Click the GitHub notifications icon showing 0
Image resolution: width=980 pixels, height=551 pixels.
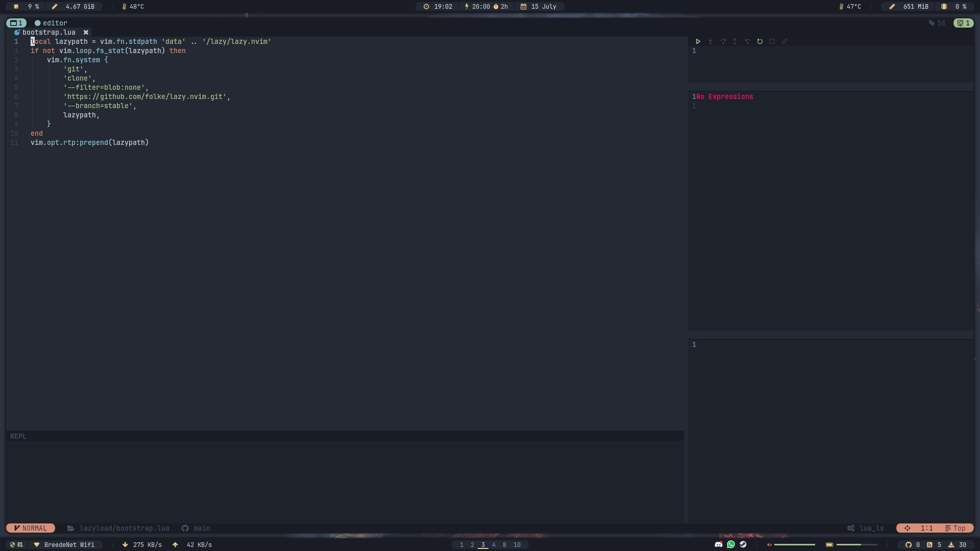pos(909,544)
